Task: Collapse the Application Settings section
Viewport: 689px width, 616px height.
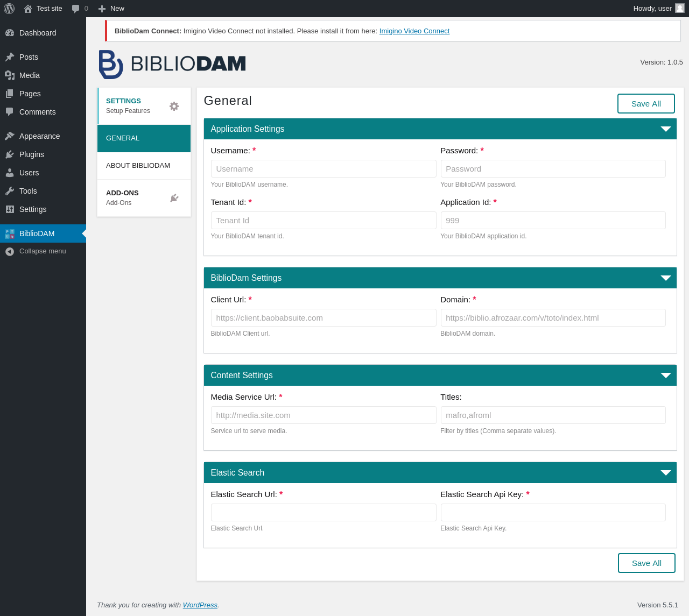Action: [x=666, y=129]
